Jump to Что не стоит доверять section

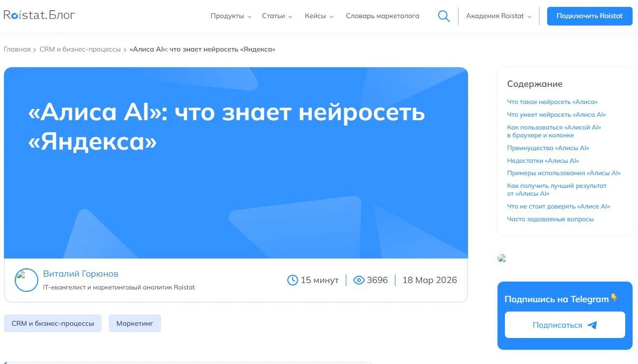558,207
